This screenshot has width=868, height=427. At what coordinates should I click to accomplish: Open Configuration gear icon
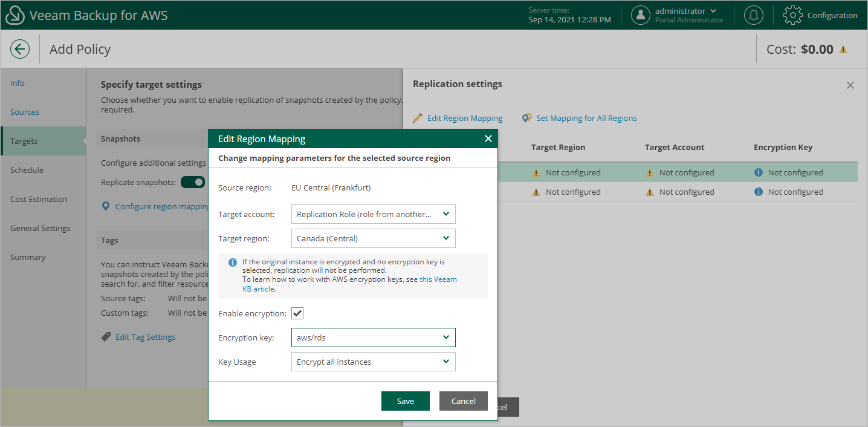pos(793,15)
